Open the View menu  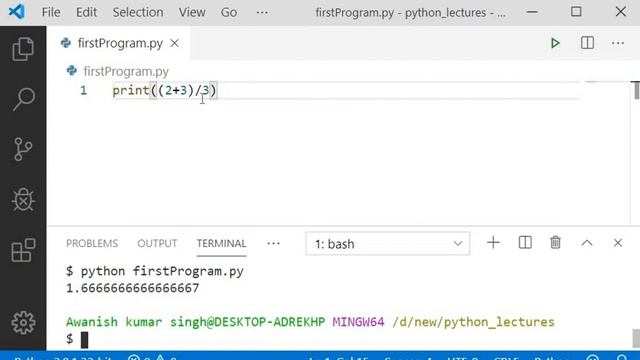click(192, 12)
